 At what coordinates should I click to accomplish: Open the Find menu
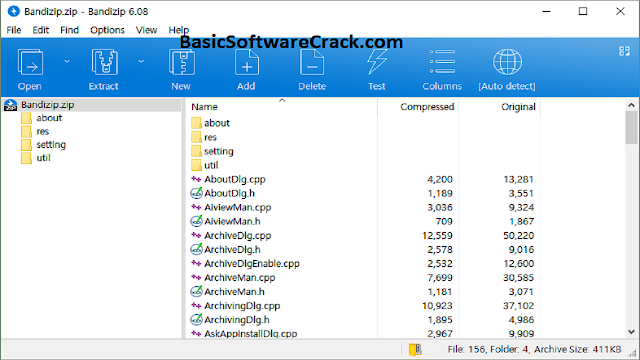(69, 30)
